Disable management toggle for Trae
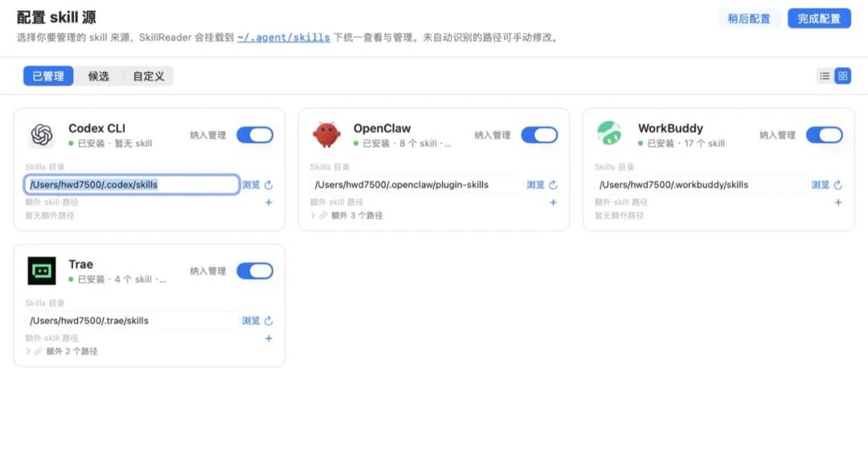This screenshot has height=450, width=868. (x=255, y=272)
